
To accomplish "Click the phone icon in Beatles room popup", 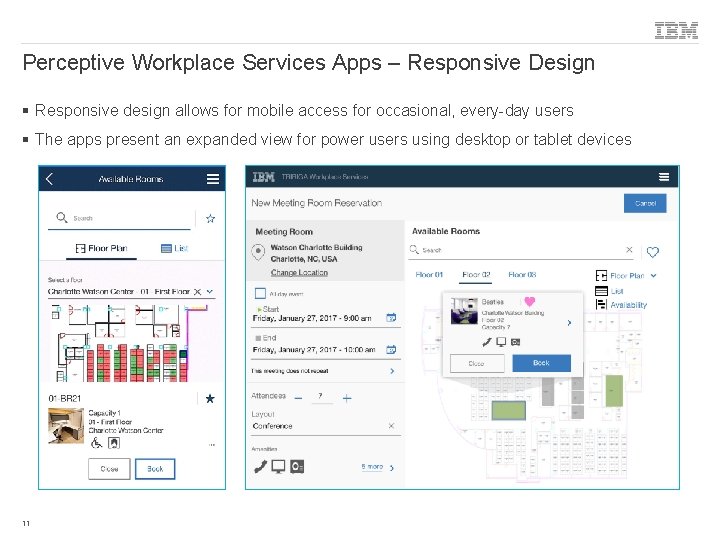I will click(x=487, y=342).
